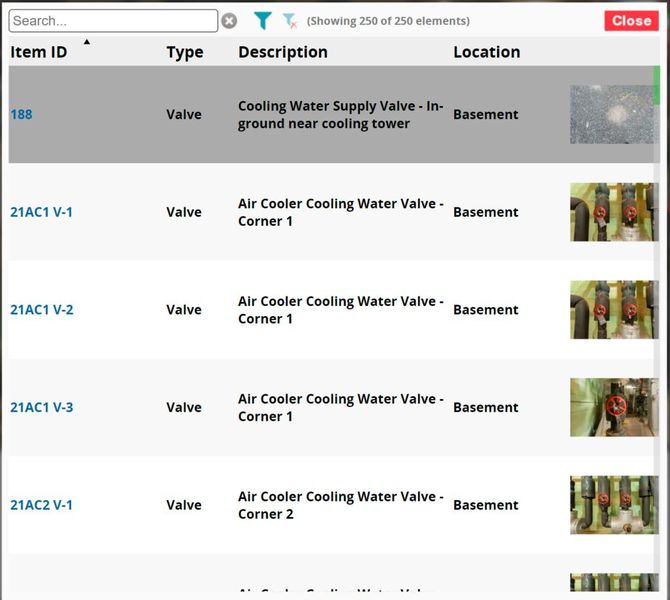Open the filter funnel icon

click(262, 21)
